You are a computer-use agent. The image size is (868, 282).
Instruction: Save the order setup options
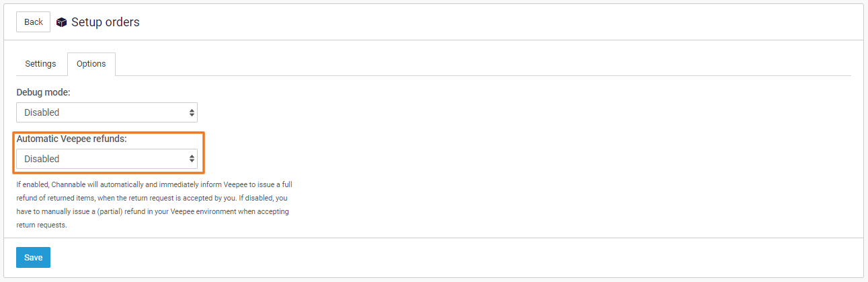(x=33, y=257)
